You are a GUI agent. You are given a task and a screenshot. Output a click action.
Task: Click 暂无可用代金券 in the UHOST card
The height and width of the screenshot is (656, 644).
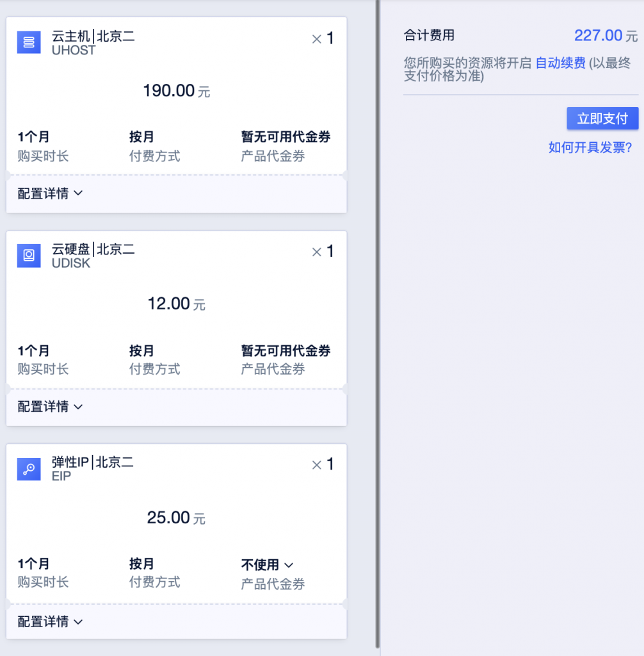(x=286, y=137)
